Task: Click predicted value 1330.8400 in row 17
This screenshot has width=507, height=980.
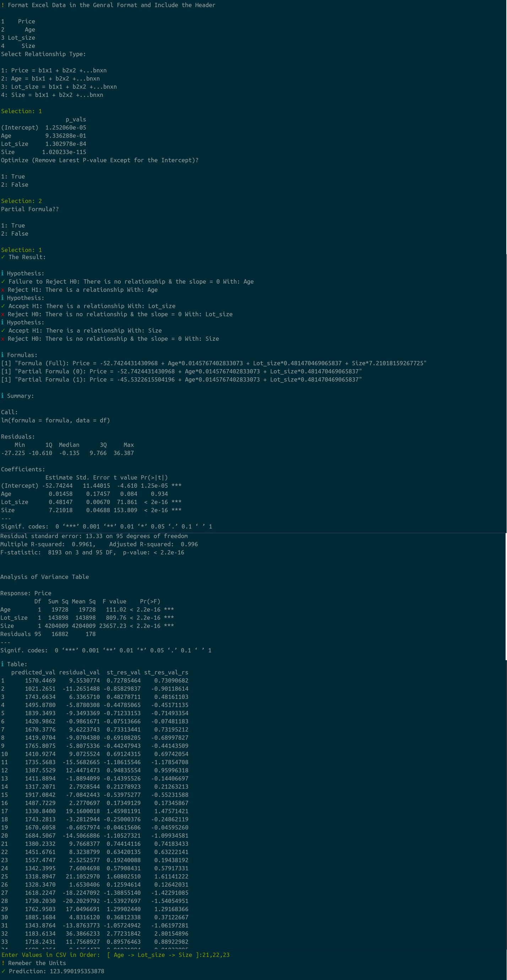Action: coord(40,811)
